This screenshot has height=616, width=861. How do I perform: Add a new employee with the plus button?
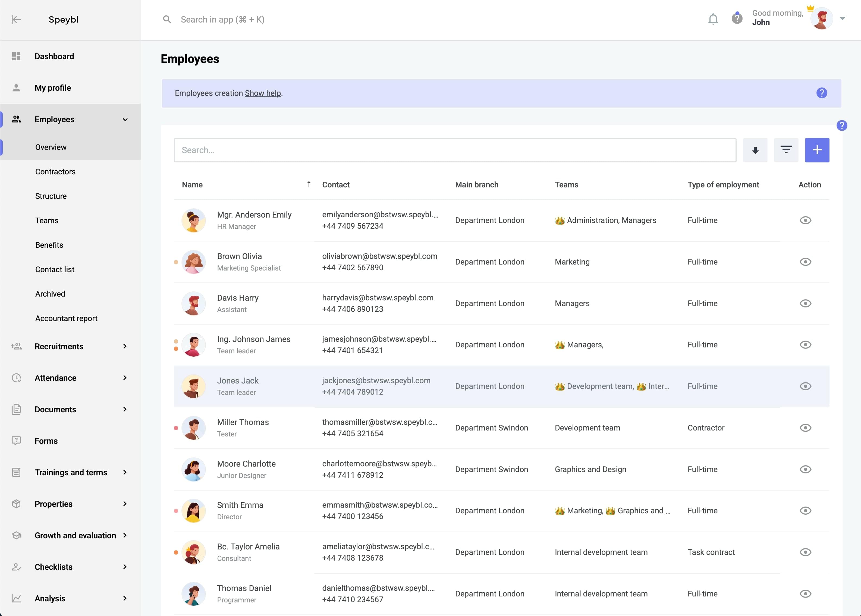[817, 150]
